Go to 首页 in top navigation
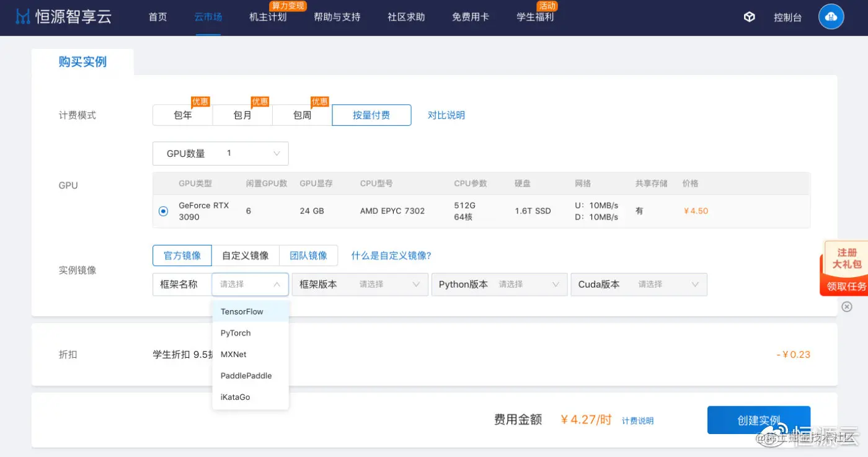The image size is (868, 457). click(158, 17)
